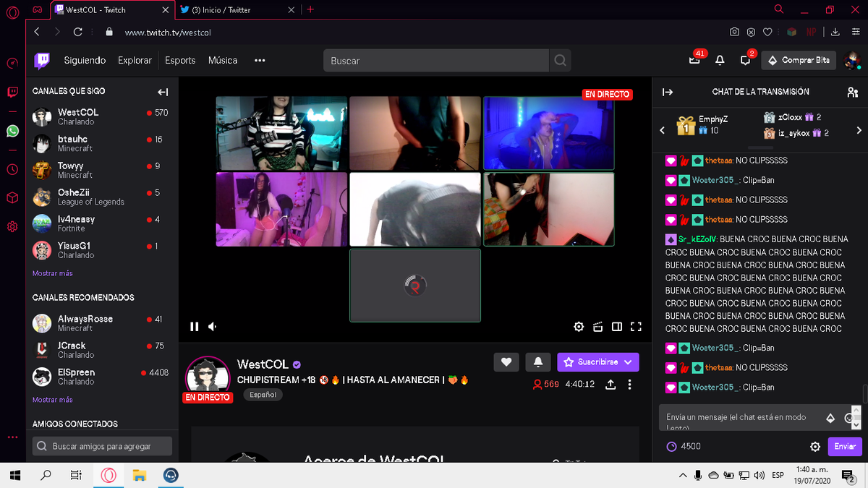Open a new browser tab
This screenshot has width=868, height=488.
(x=310, y=9)
